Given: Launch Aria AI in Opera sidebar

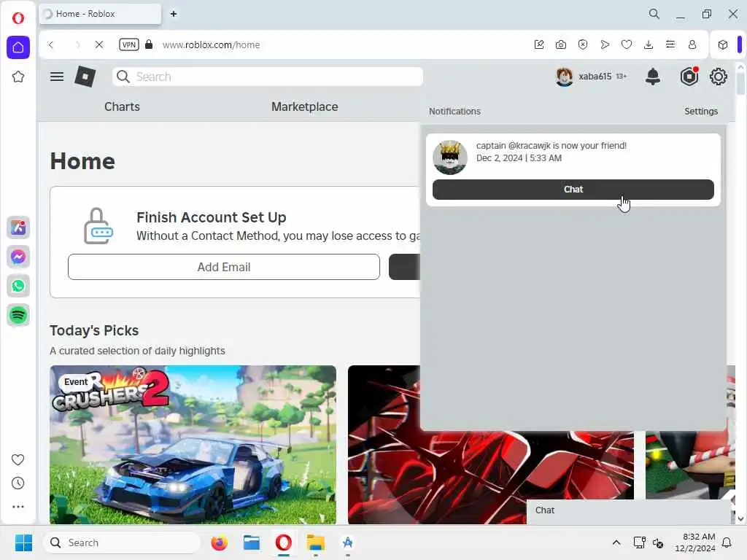Looking at the screenshot, I should (x=18, y=227).
